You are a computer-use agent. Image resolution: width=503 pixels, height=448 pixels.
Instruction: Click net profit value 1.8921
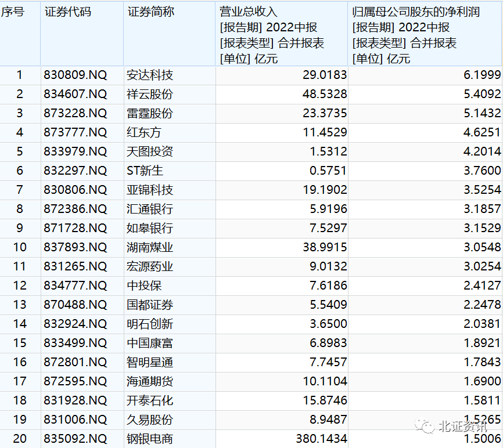tap(482, 343)
